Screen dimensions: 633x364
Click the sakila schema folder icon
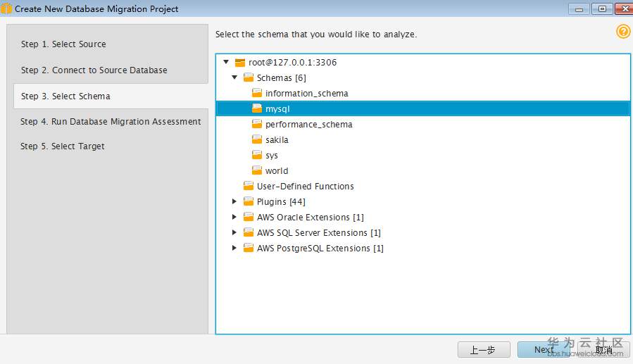tap(257, 139)
